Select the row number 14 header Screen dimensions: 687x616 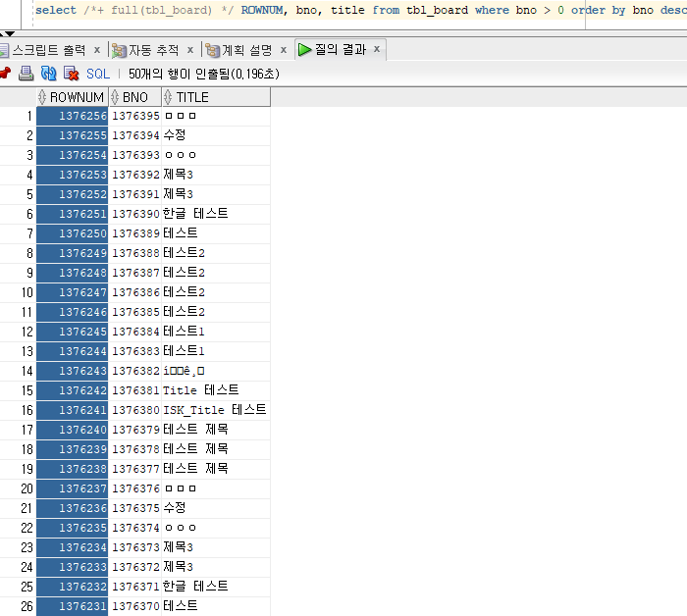click(18, 371)
